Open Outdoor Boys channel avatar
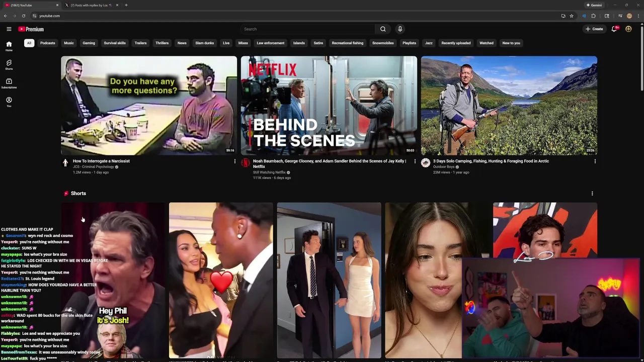644x362 pixels. coord(426,163)
